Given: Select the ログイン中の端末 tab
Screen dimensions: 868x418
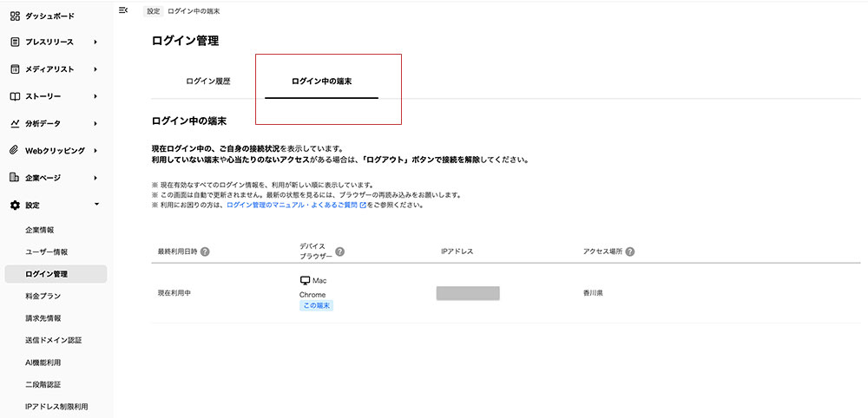Looking at the screenshot, I should (321, 82).
